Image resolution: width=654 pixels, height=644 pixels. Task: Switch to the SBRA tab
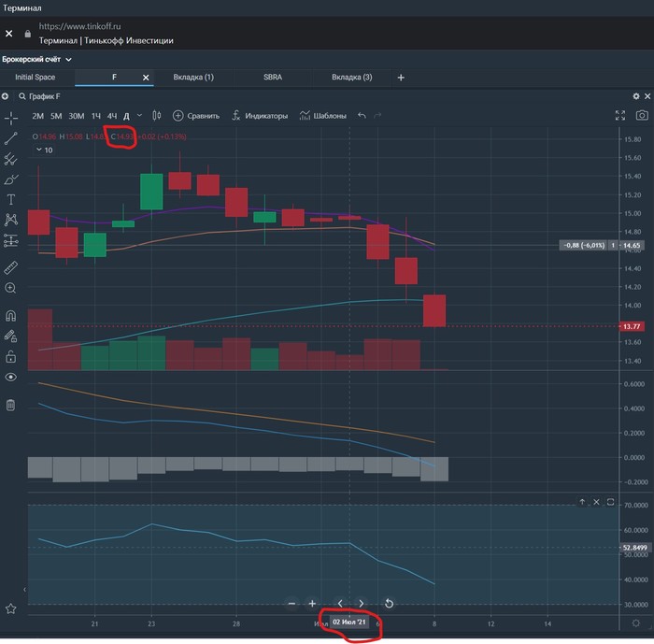tap(272, 78)
